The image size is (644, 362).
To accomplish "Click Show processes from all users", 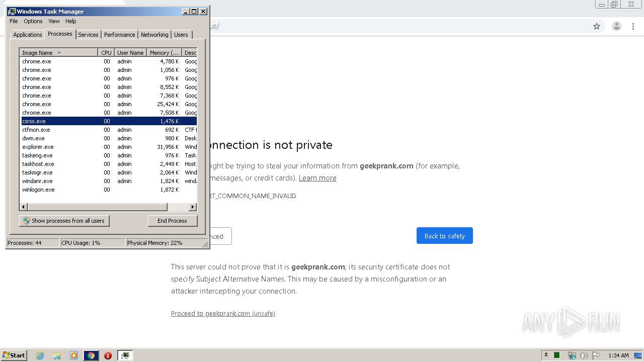I will pyautogui.click(x=64, y=221).
